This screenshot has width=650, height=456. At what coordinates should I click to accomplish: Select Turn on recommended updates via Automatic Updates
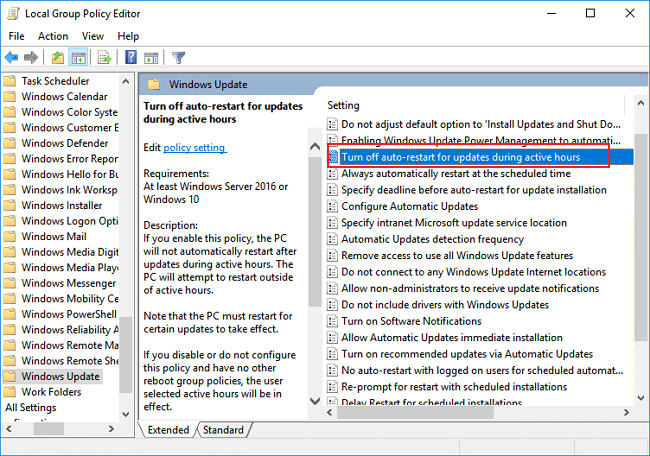[x=467, y=354]
